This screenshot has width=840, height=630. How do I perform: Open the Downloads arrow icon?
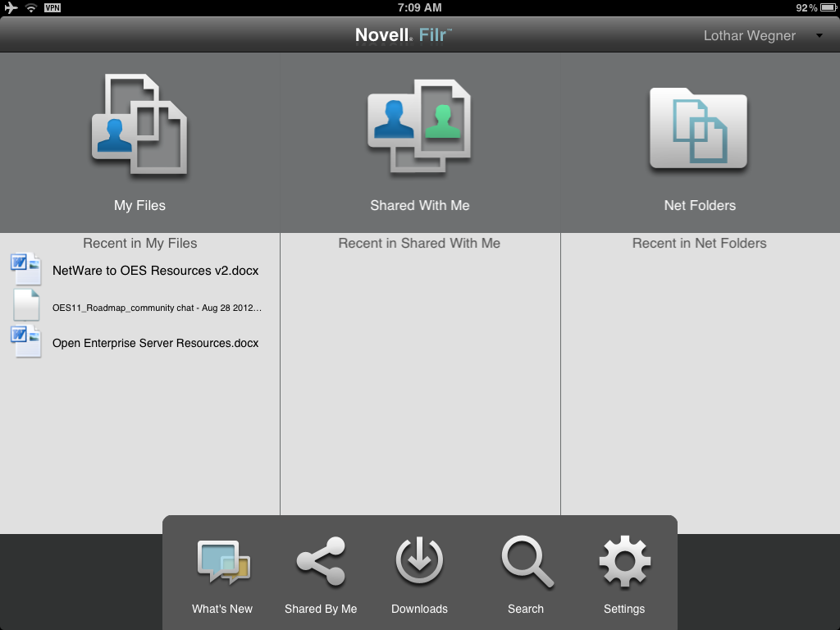pos(419,559)
